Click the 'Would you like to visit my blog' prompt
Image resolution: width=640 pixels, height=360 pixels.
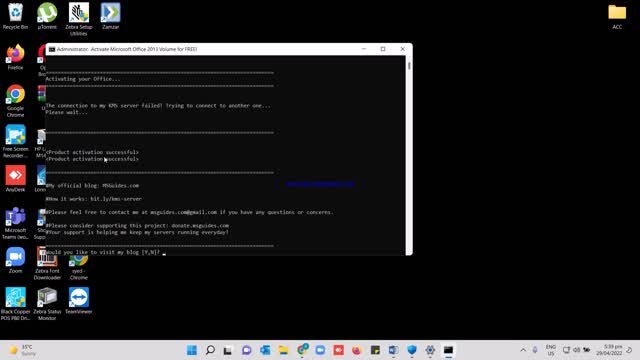click(x=103, y=252)
